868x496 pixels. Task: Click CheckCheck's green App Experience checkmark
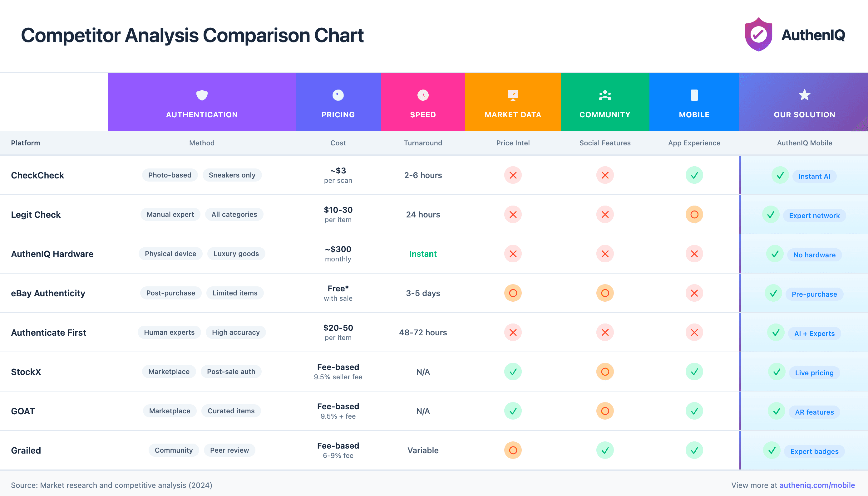(x=694, y=175)
